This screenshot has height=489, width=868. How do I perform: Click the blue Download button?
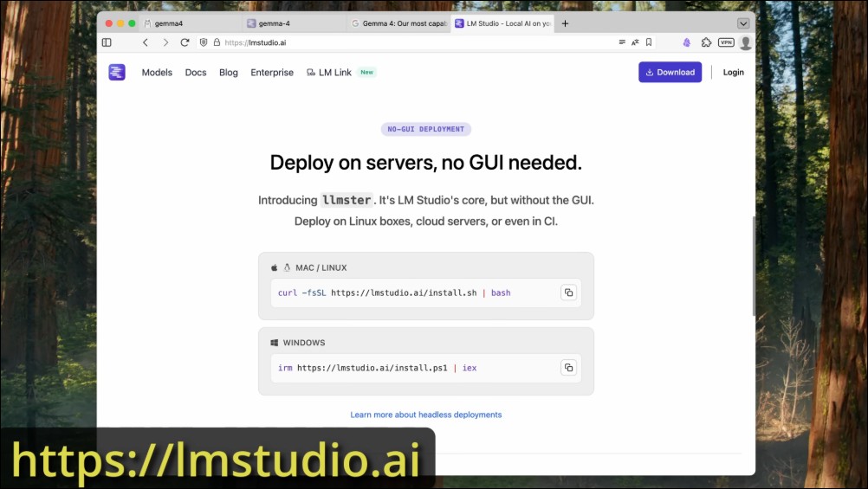pos(670,72)
